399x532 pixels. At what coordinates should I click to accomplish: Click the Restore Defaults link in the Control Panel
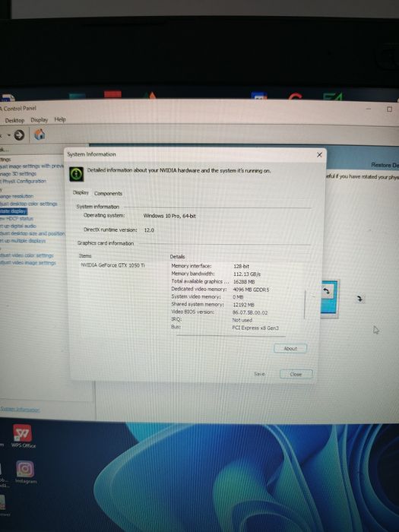tap(385, 165)
